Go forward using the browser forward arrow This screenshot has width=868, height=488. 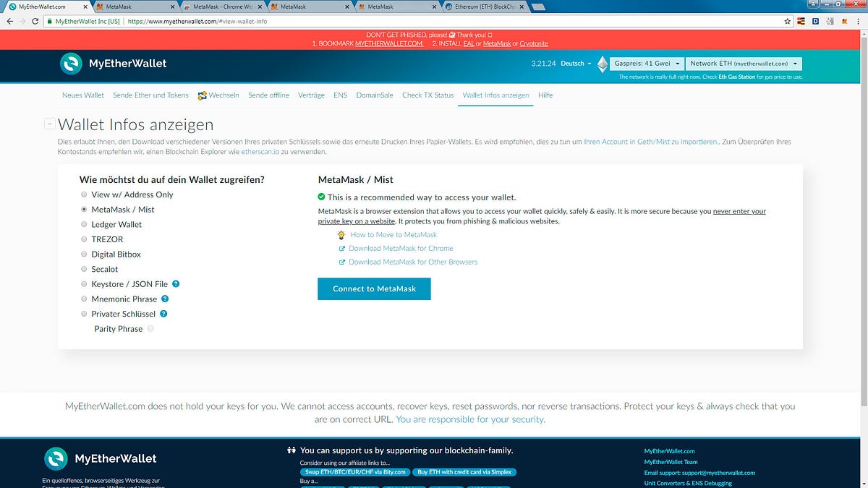tap(22, 21)
